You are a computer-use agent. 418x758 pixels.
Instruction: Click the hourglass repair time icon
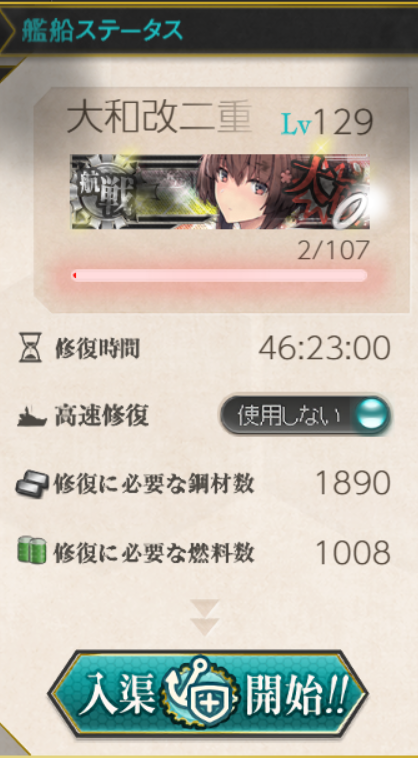click(x=29, y=348)
